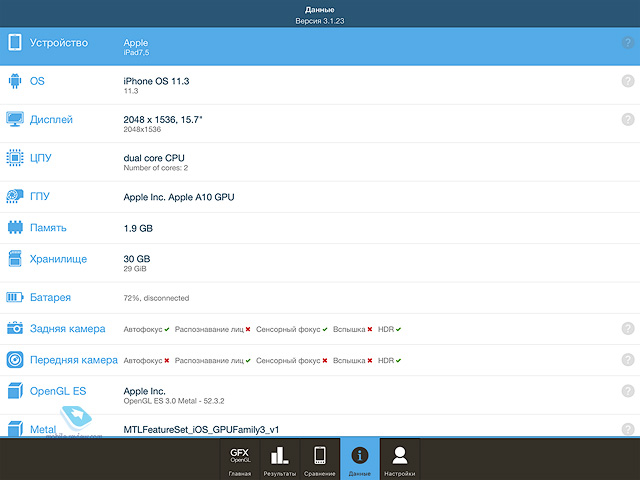Click 'OpenGL ES 3.0 Metal - 52.3.2' text
The image size is (640, 480).
[x=174, y=401]
